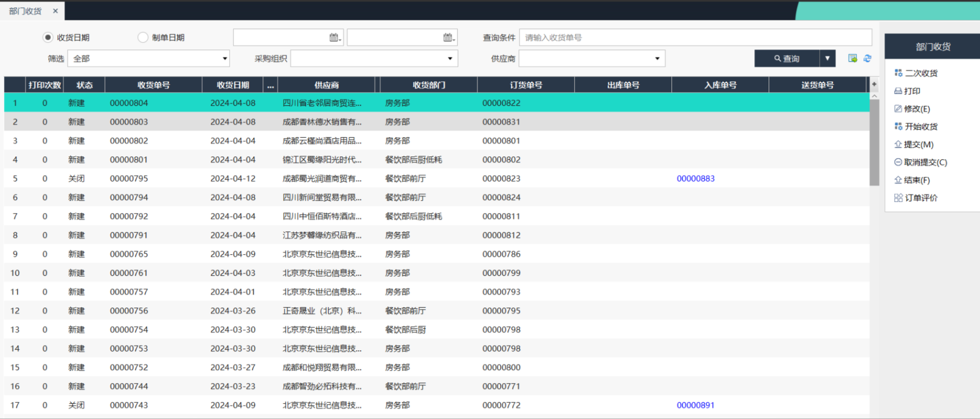Click the 请输入收货单号 search field
The width and height of the screenshot is (980, 419).
click(695, 38)
